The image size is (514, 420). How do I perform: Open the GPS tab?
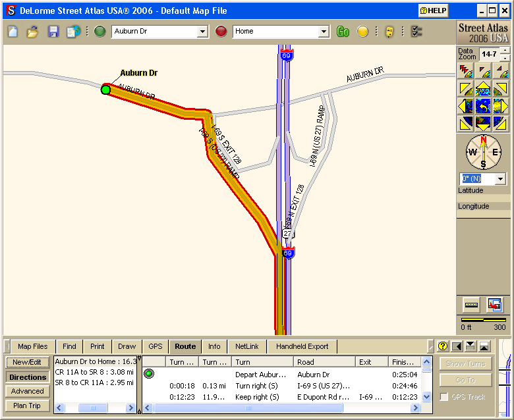pos(156,346)
